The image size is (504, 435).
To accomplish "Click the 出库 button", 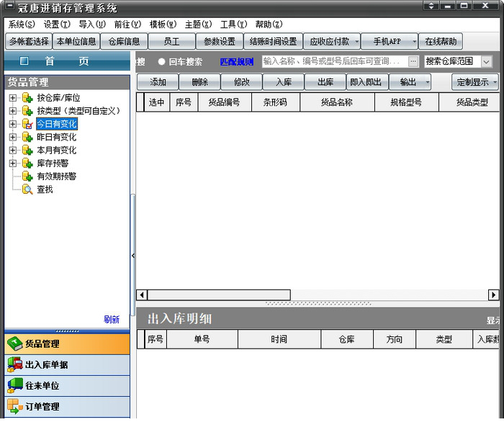I will (x=325, y=82).
